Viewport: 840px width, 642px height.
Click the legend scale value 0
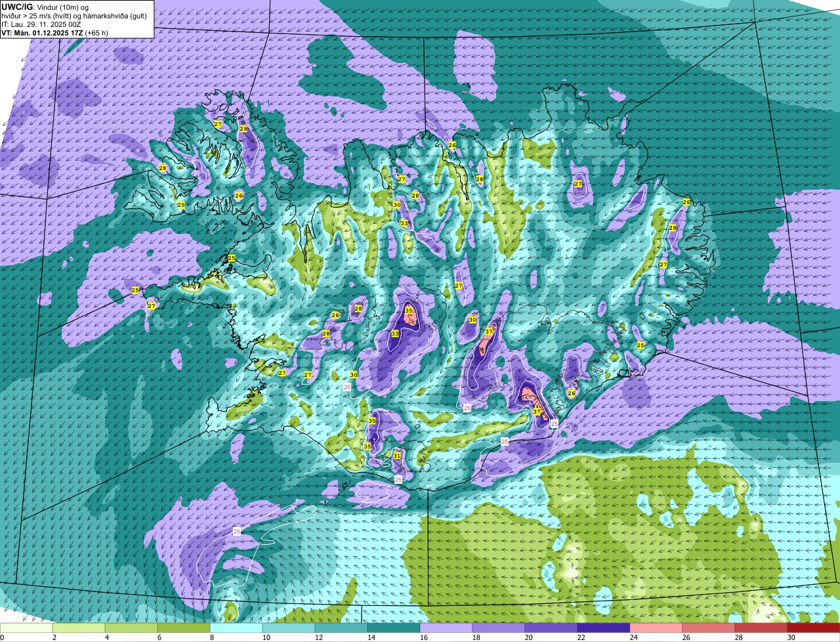click(x=2, y=637)
